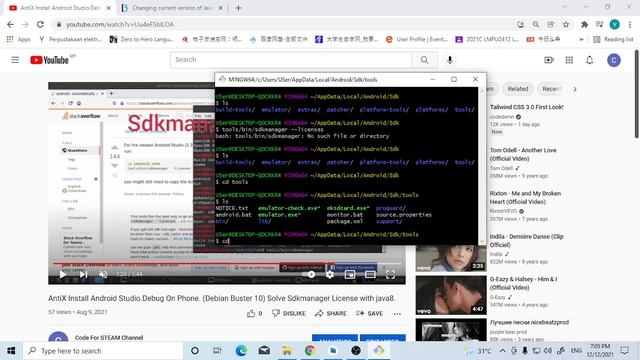
Task: Click the taskbar Type here to search box
Action: point(103,351)
